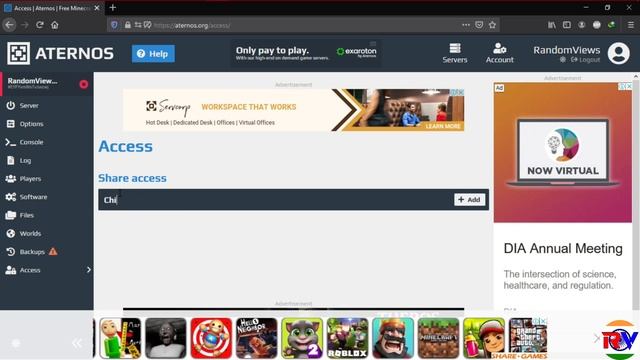Image resolution: width=640 pixels, height=360 pixels.
Task: Go forward in browser history
Action: coord(24,25)
